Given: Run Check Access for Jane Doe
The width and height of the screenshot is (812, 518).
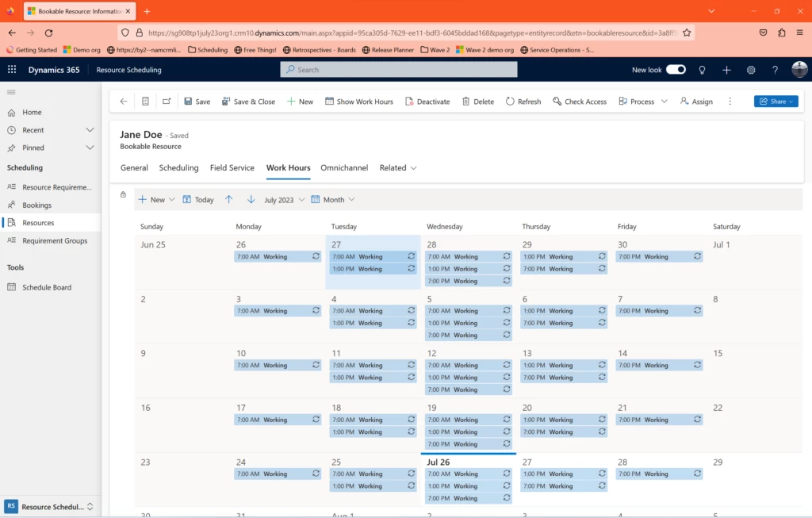Looking at the screenshot, I should (579, 101).
